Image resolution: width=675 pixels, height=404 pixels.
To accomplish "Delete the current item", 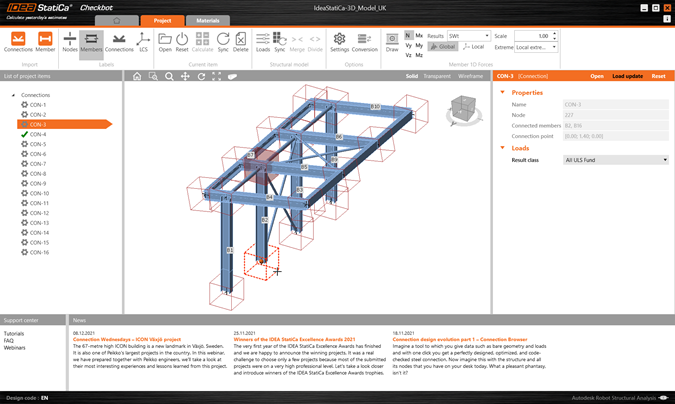I will click(240, 42).
